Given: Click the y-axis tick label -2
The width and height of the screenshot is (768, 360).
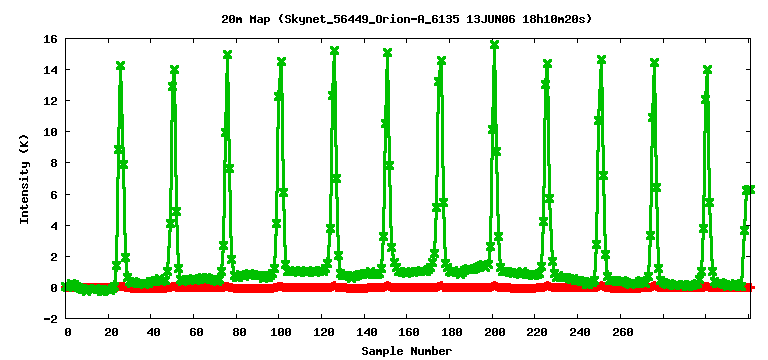Looking at the screenshot, I should coord(51,319).
